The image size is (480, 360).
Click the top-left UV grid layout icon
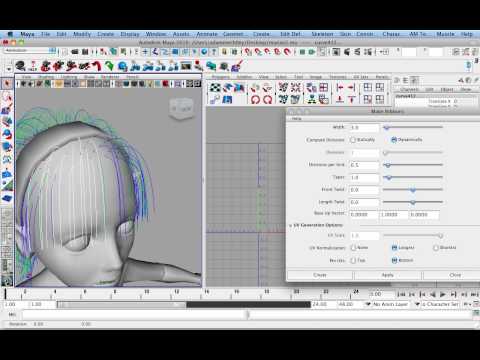[x=367, y=88]
